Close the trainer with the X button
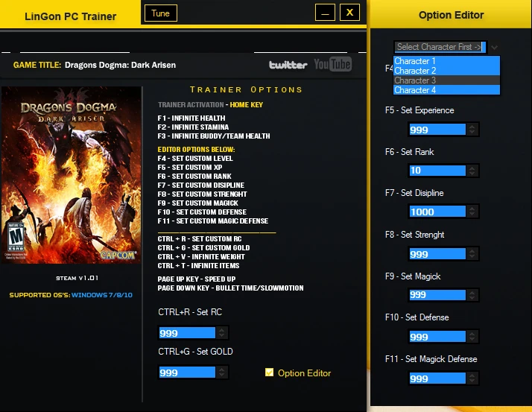 (x=349, y=13)
